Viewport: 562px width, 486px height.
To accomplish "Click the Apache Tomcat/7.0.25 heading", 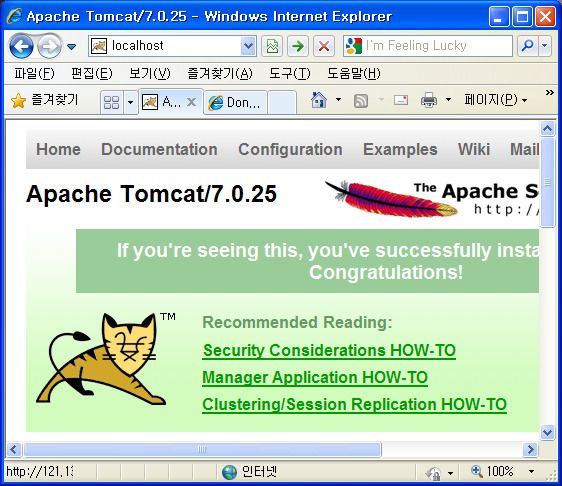I will click(x=151, y=194).
